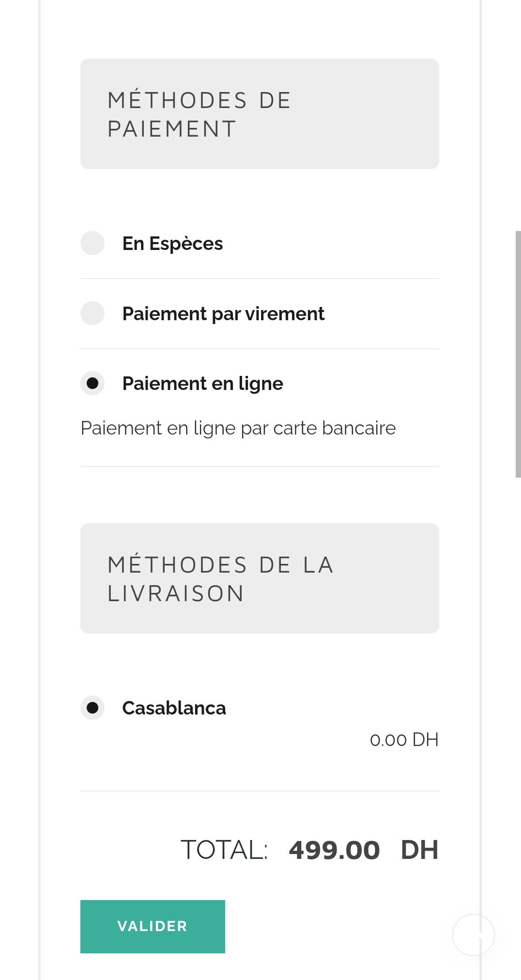
Task: Click the Casablanca label text
Action: point(174,708)
